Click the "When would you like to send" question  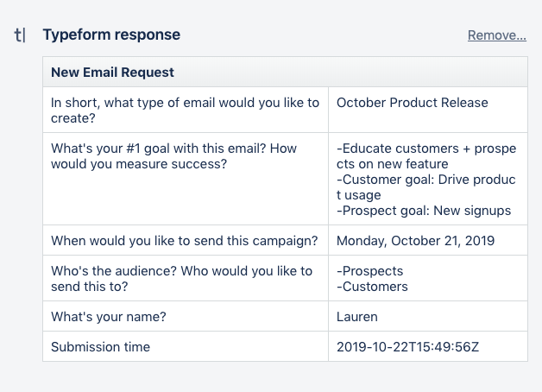coord(185,240)
